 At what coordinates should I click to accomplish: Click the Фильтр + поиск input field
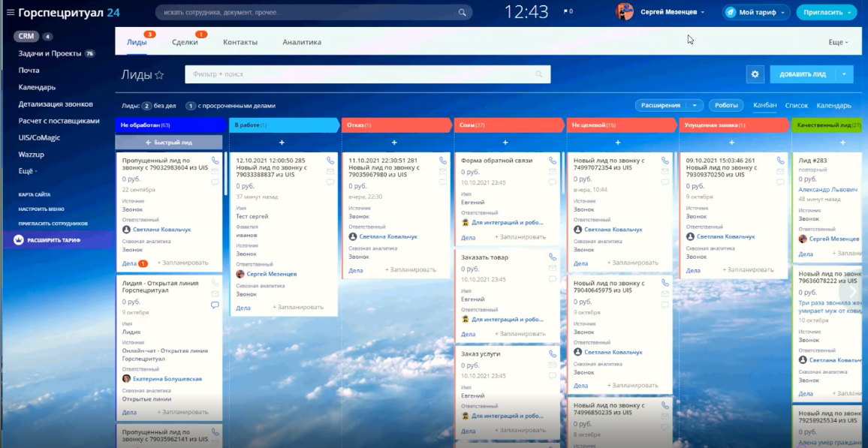click(360, 74)
